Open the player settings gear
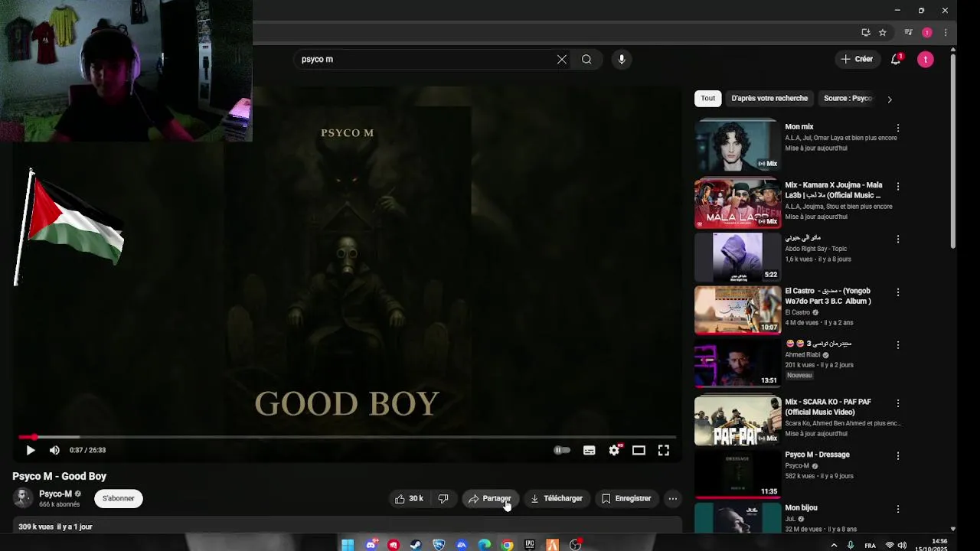The height and width of the screenshot is (551, 980). (614, 450)
